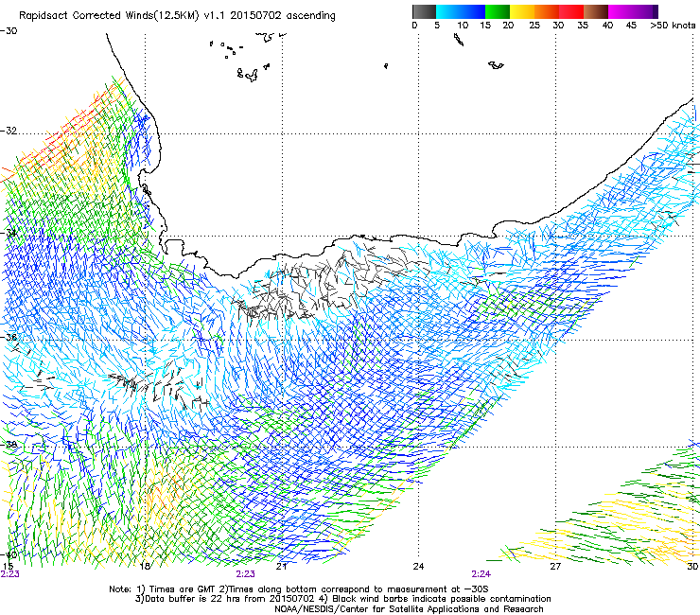Click the '-30' latitude axis label
This screenshot has width=700, height=615.
click(x=9, y=31)
